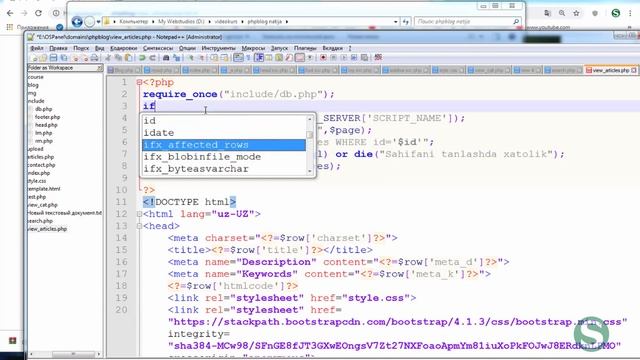
Task: Click the autocomplete list scroll-up arrow
Action: pyautogui.click(x=310, y=119)
